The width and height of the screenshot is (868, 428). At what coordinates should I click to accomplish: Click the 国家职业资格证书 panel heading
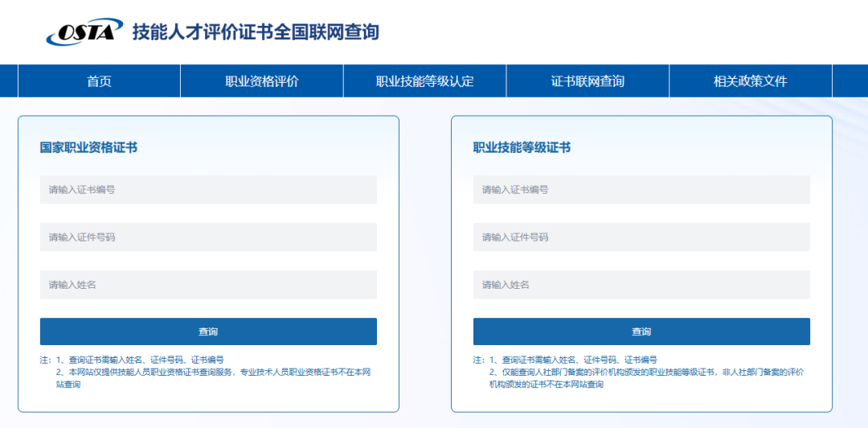88,147
